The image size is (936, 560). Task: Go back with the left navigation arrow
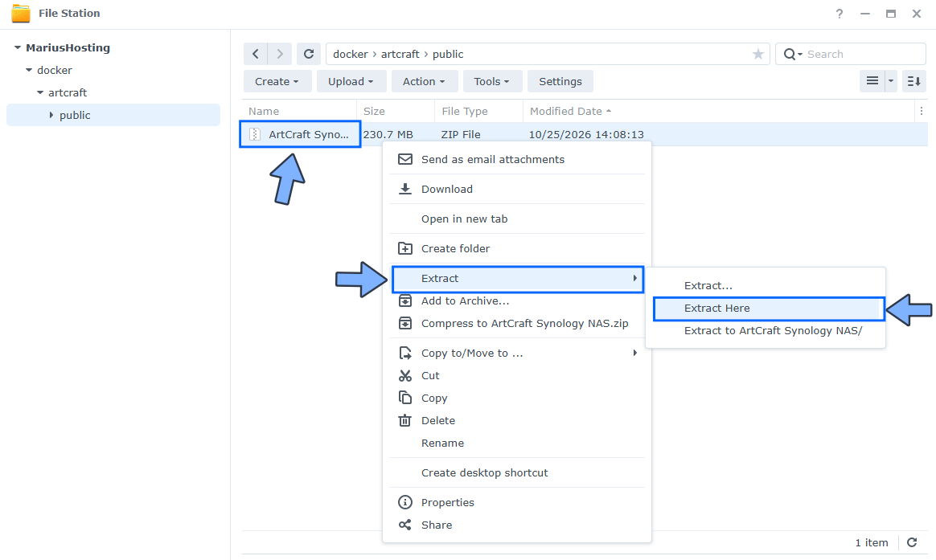click(256, 54)
